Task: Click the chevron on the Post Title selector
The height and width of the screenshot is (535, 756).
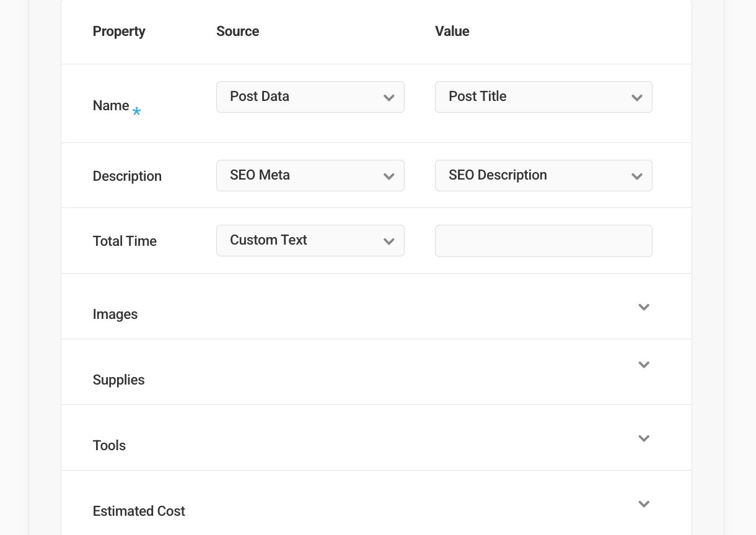Action: 637,97
